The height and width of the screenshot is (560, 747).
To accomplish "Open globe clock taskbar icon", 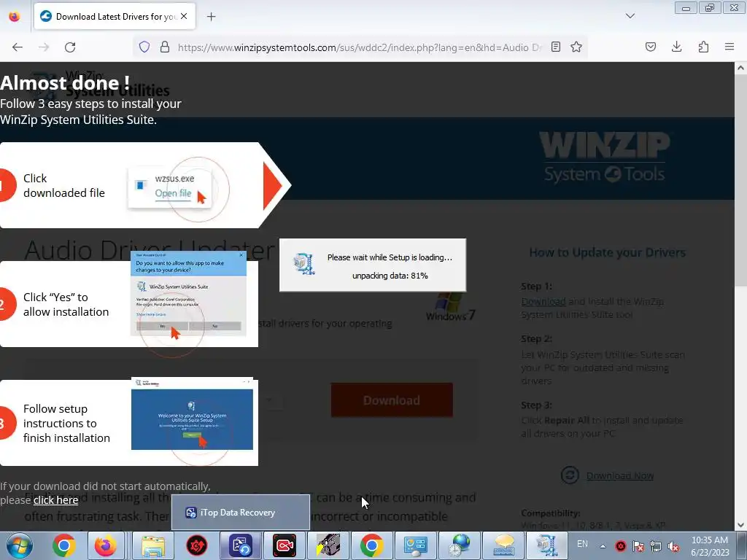I will tap(460, 545).
